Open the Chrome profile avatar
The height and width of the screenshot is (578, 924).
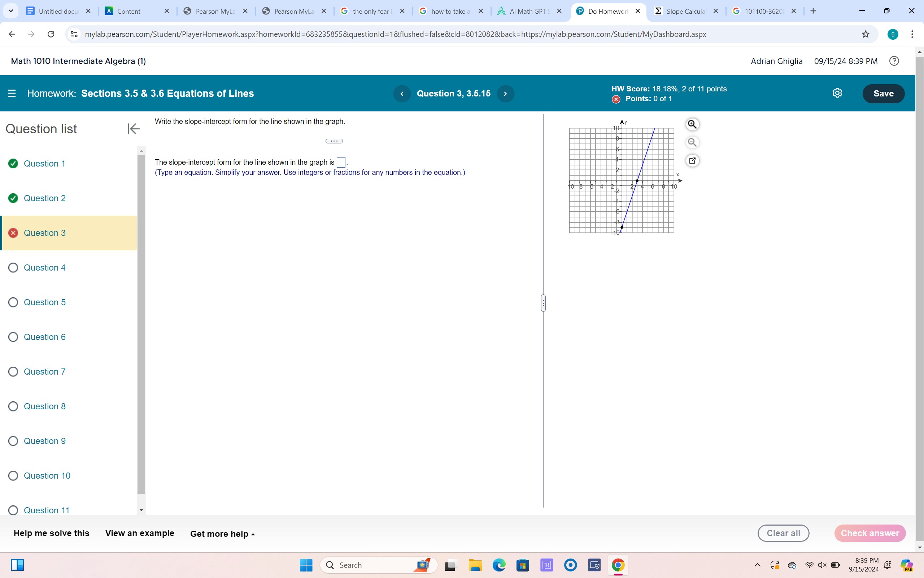[893, 34]
